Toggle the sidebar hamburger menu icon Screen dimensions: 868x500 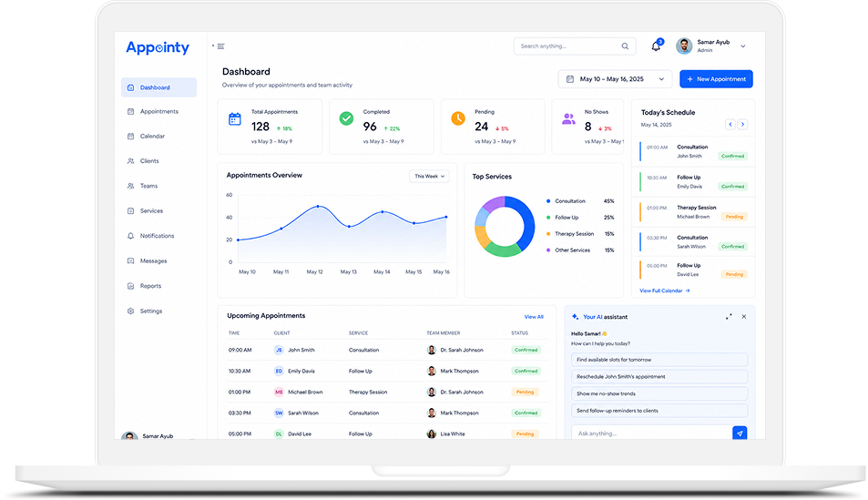click(221, 46)
